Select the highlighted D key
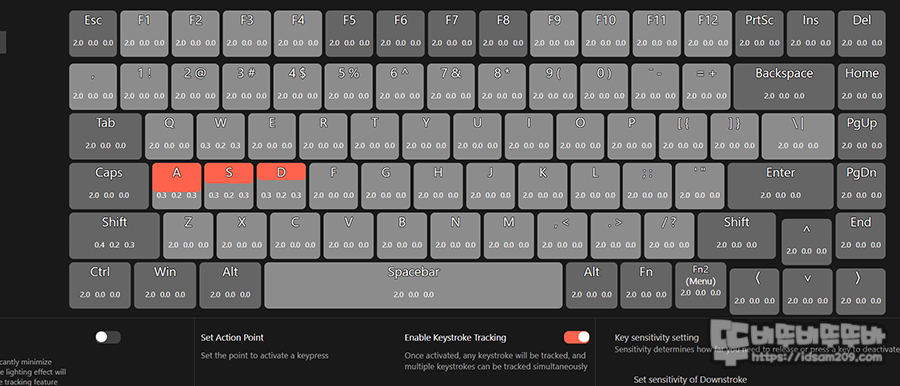900x386 pixels. (281, 186)
